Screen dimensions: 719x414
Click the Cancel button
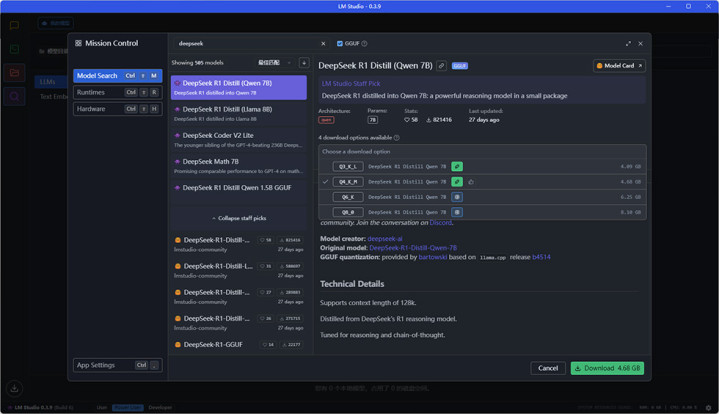548,368
